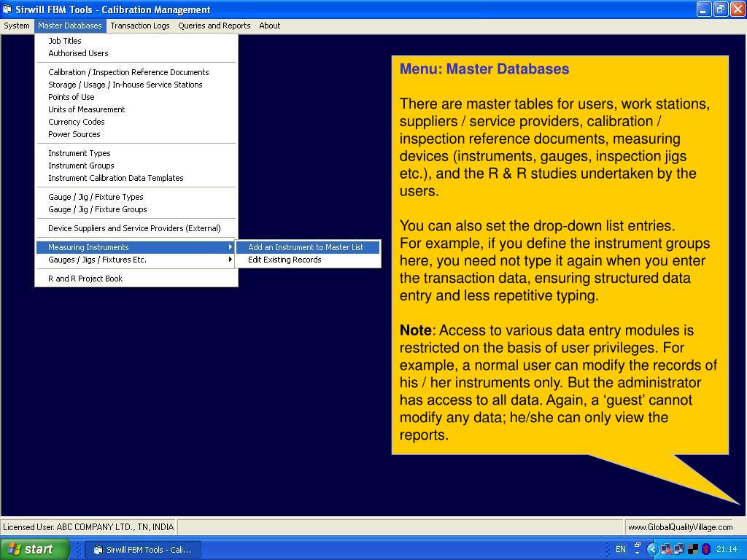Select Gauge / Jig / Fixture Types
This screenshot has height=560, width=747.
click(x=136, y=197)
